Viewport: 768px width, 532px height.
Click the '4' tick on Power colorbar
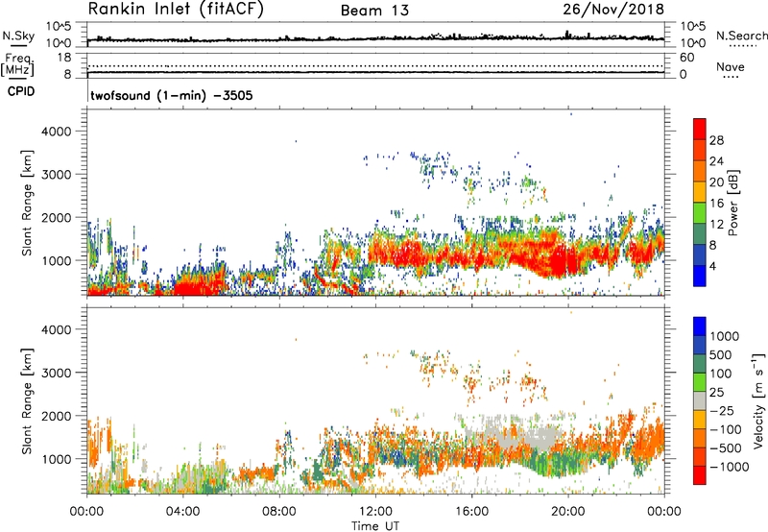[x=712, y=267]
